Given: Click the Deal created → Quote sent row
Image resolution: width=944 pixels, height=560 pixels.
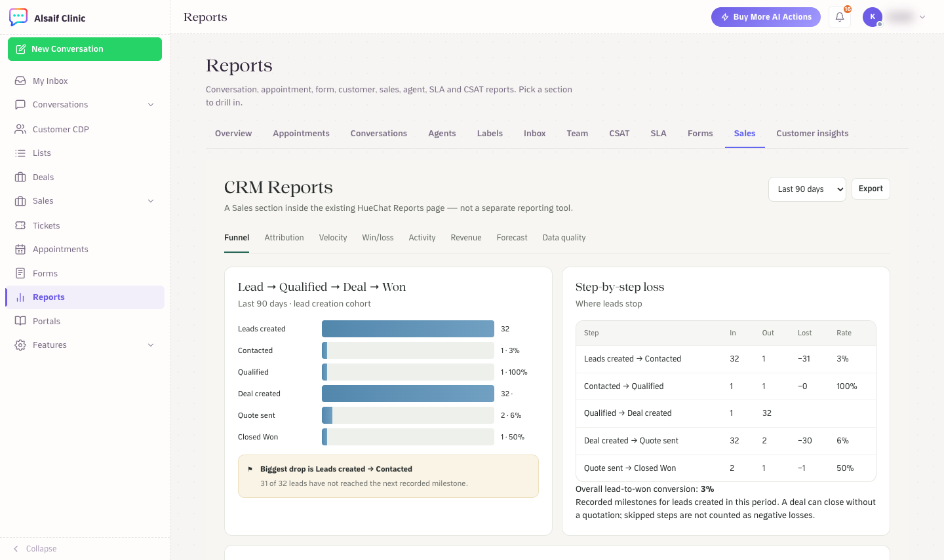Looking at the screenshot, I should pos(726,441).
